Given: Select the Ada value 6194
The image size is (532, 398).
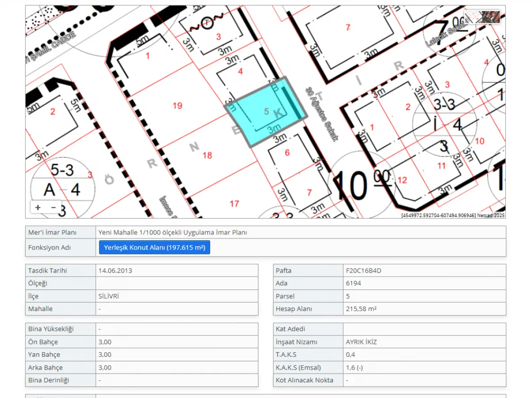Looking at the screenshot, I should click(353, 283).
